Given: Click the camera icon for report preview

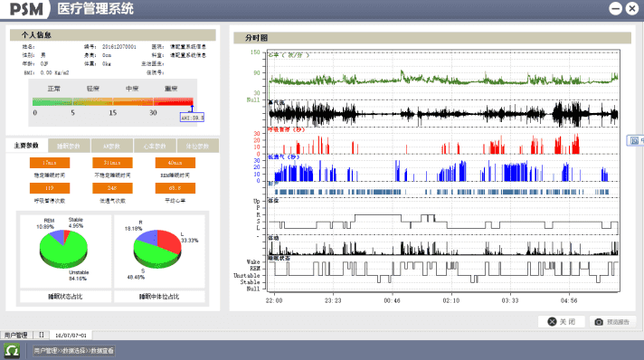Looking at the screenshot, I should click(599, 322).
